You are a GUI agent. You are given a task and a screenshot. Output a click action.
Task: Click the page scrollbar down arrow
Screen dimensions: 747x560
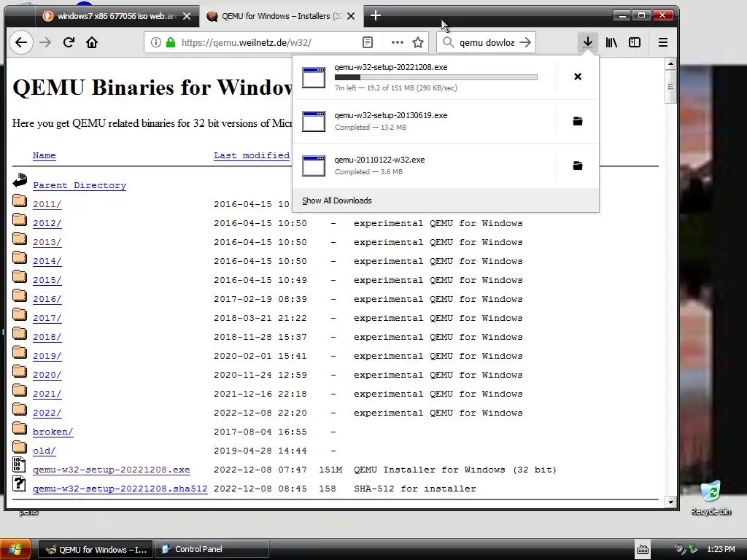click(x=670, y=502)
